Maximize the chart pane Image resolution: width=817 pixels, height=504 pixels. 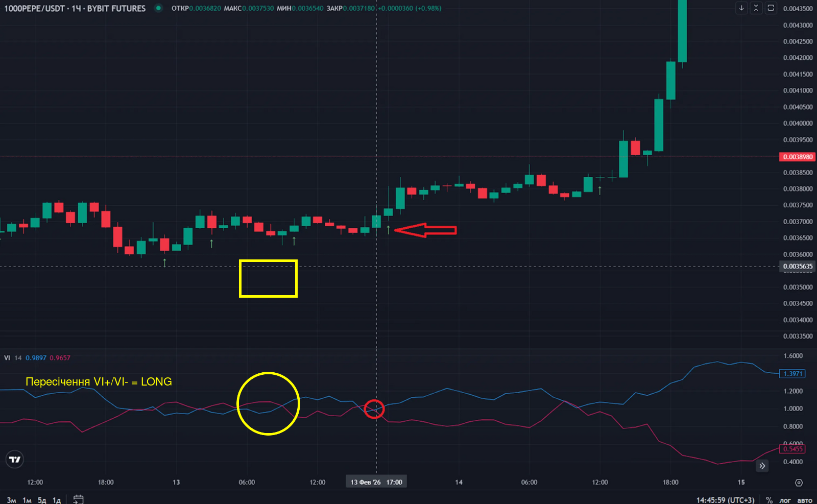[771, 8]
